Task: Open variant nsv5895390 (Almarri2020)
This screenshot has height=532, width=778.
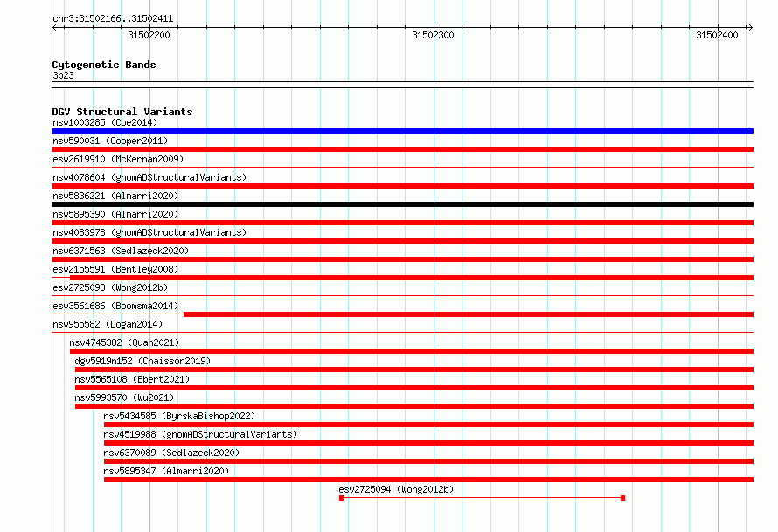Action: [x=115, y=214]
